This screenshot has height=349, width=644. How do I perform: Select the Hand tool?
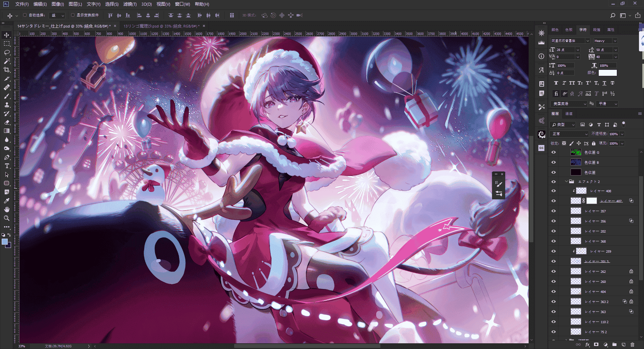7,209
